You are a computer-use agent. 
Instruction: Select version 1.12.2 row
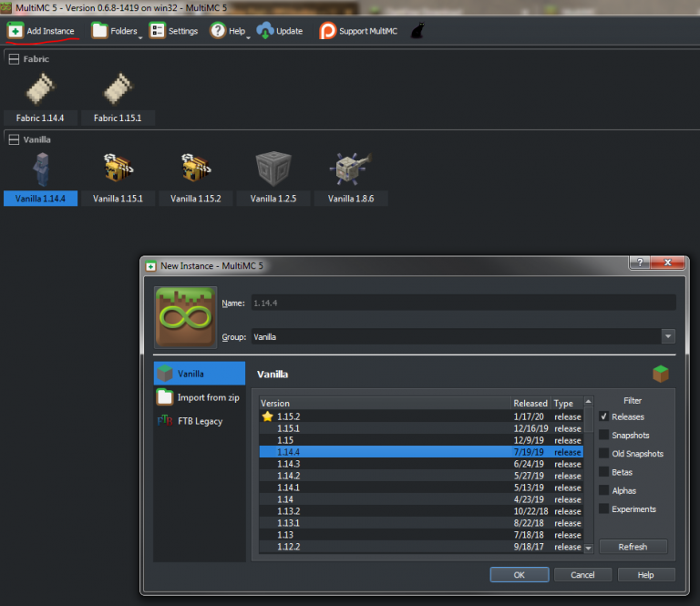point(421,547)
